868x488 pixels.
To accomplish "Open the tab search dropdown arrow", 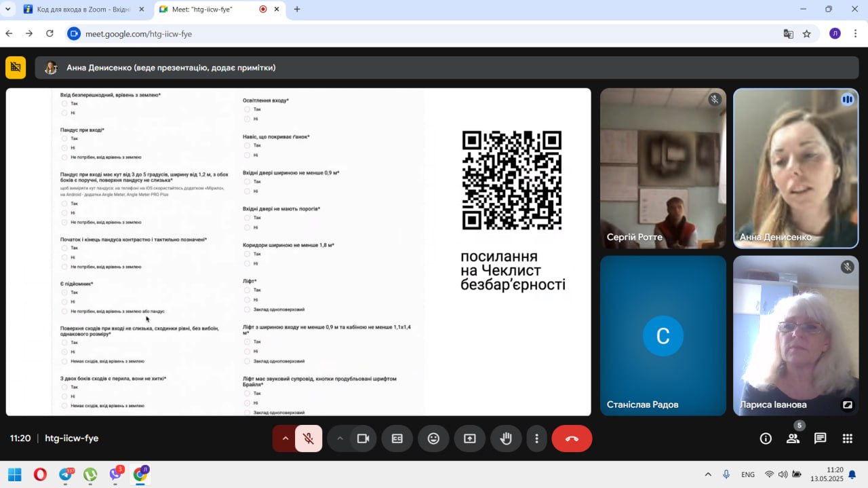I will pos(8,10).
